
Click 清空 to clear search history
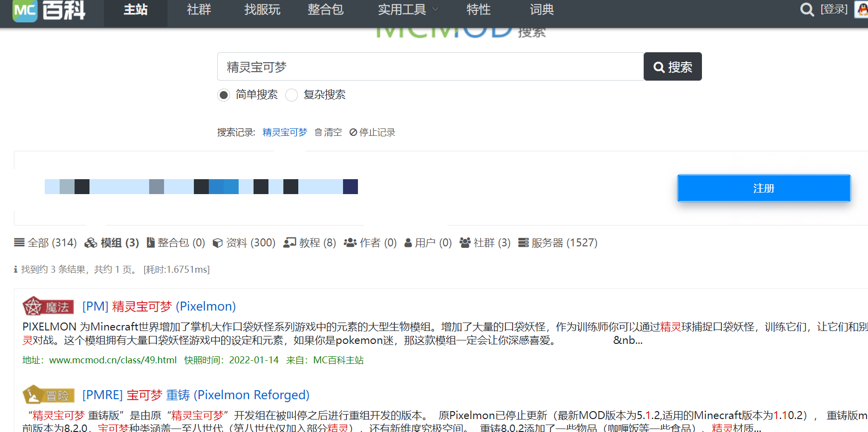[333, 132]
